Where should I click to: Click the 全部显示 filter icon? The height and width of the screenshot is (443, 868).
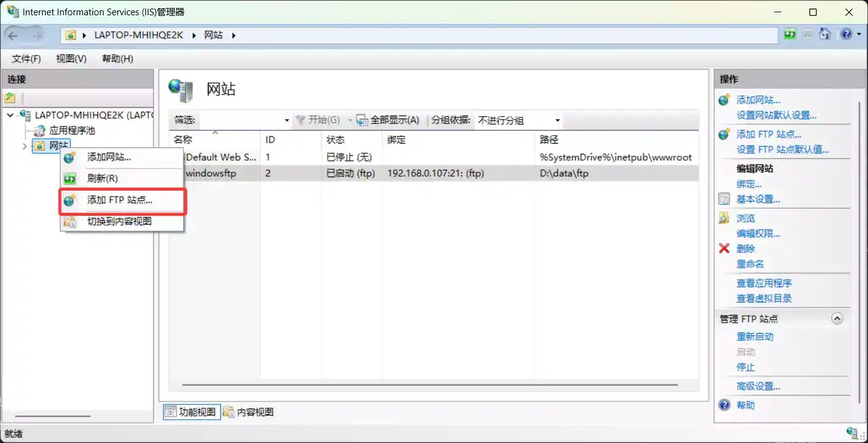pos(362,120)
